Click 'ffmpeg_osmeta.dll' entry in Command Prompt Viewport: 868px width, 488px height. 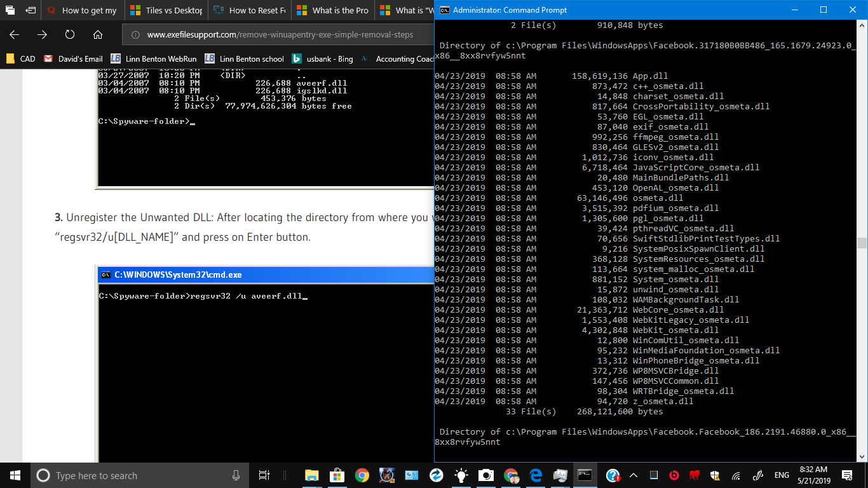point(675,137)
